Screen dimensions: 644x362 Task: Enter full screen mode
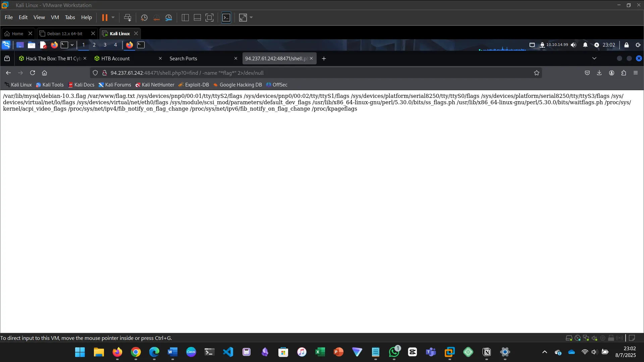pos(209,17)
